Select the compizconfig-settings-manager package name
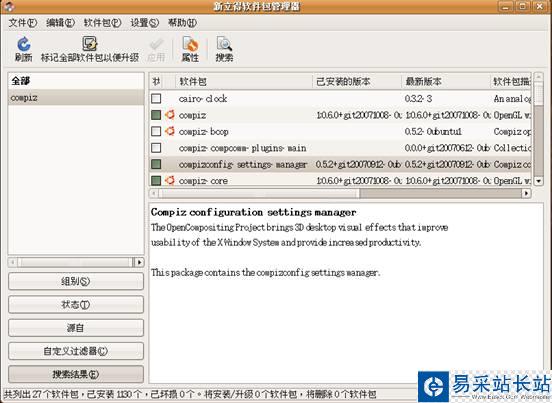 point(243,164)
